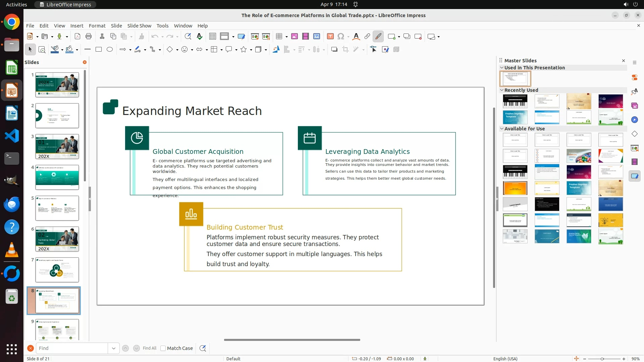Select slide 7 thumbnail in Slides panel
644x362 pixels.
click(x=57, y=270)
